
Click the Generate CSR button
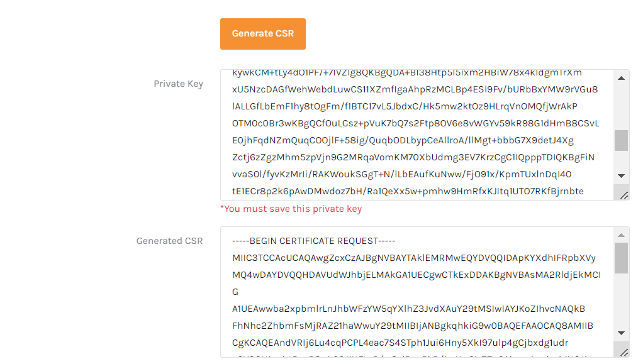pyautogui.click(x=262, y=34)
